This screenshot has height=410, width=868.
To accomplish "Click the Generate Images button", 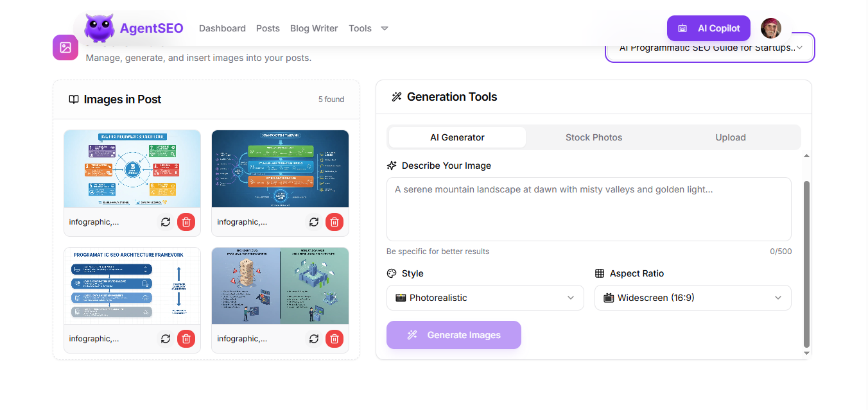I will (x=453, y=335).
